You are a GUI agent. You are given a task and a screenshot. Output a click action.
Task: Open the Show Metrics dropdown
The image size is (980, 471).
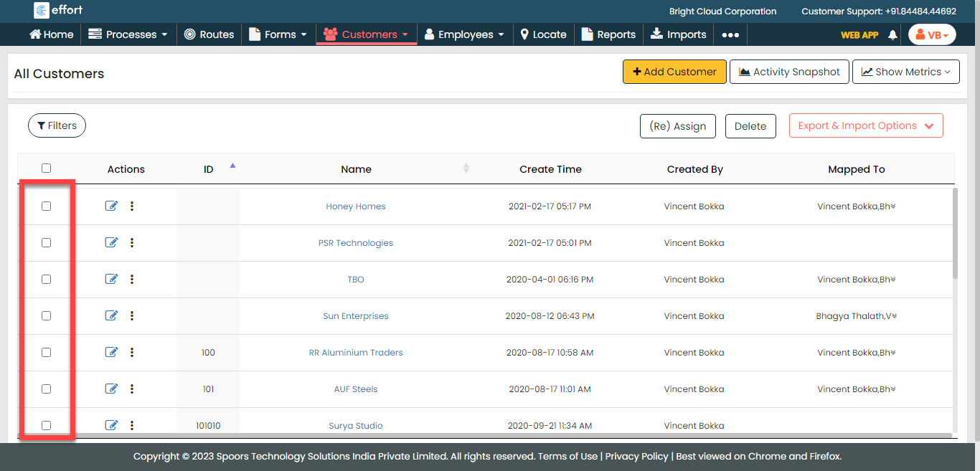tap(905, 72)
